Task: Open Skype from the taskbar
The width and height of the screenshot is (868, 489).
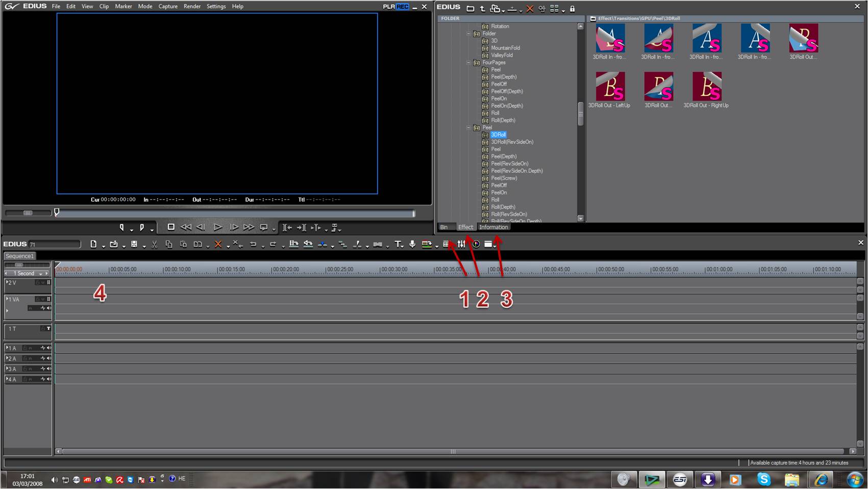Action: (764, 479)
